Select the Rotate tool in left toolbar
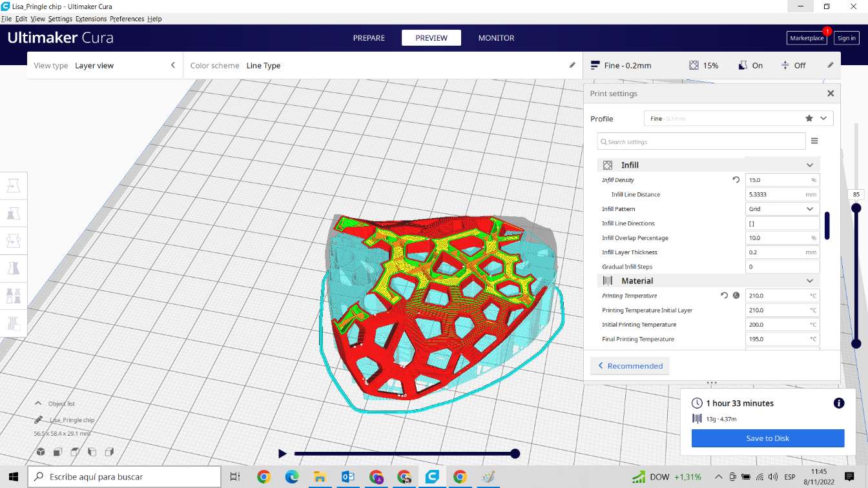Image resolution: width=868 pixels, height=488 pixels. [x=13, y=241]
